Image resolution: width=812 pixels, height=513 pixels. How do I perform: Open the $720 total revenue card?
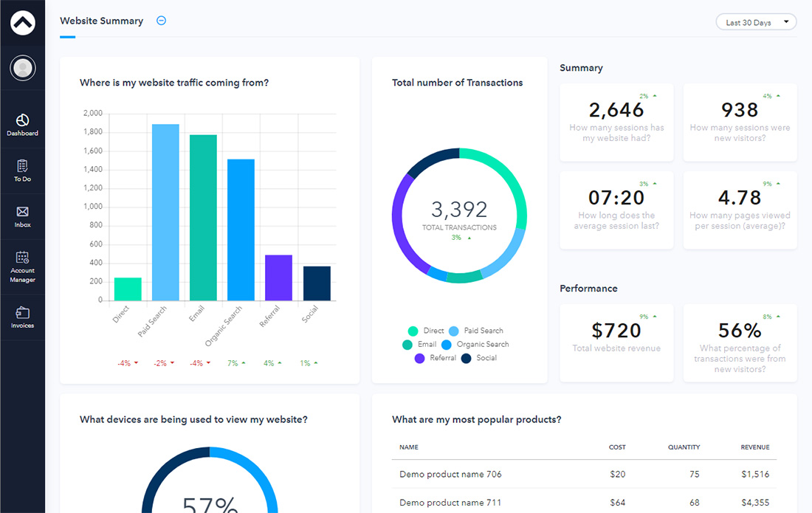(x=616, y=343)
